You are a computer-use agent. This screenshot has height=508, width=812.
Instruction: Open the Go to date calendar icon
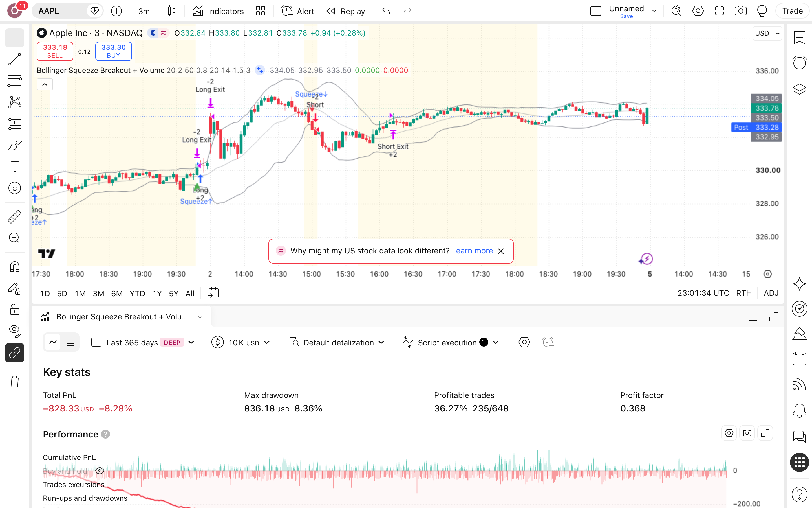213,293
